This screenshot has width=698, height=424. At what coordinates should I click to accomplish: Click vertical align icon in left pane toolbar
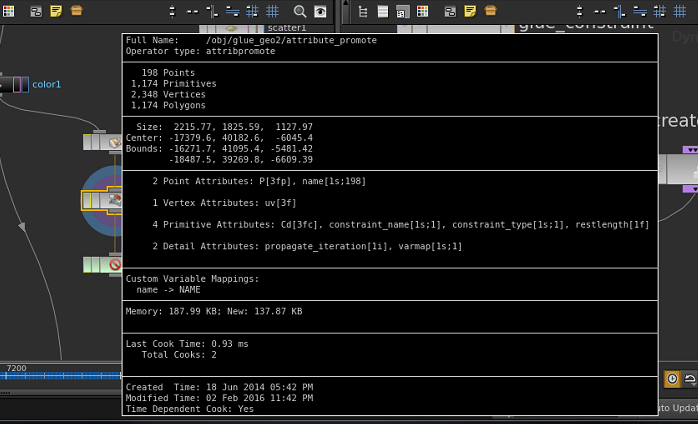pos(212,11)
